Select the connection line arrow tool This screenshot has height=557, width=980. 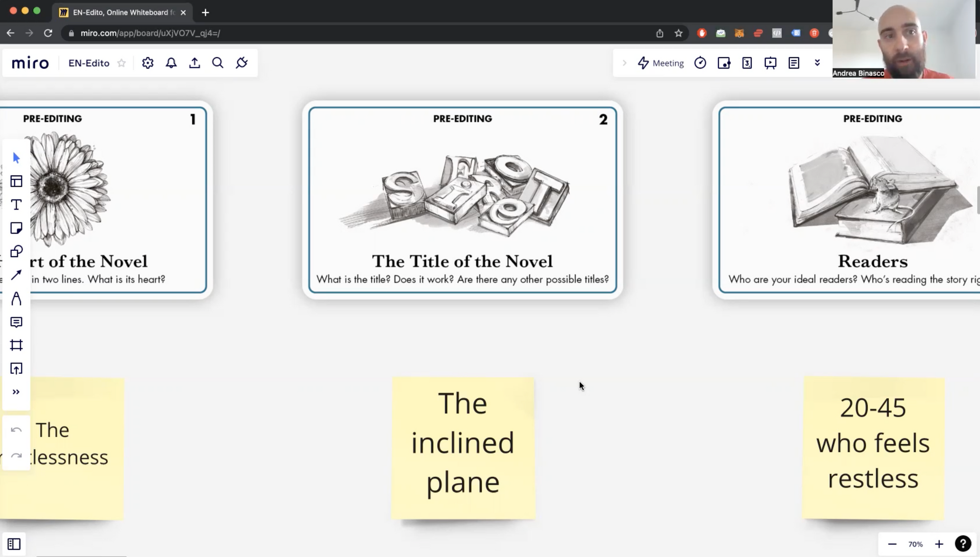pos(16,275)
